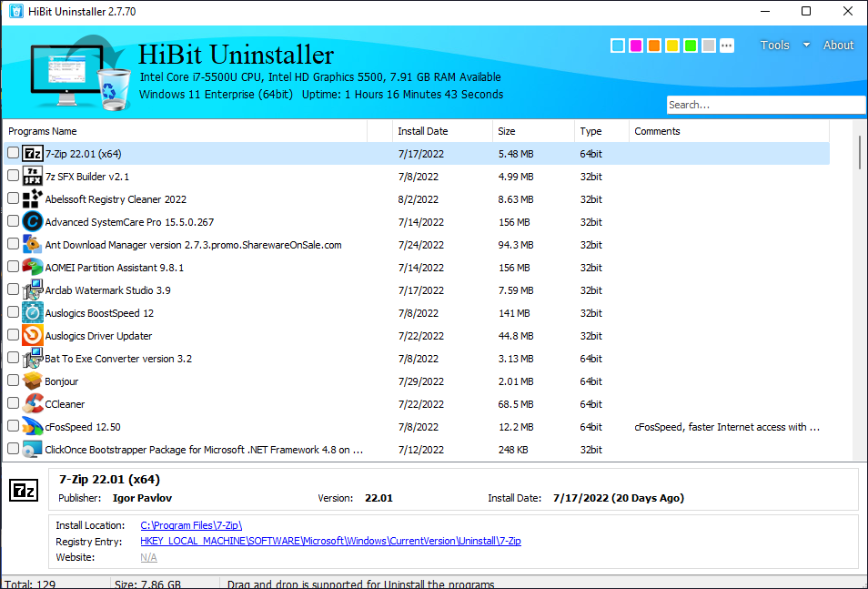
Task: Click the Ant Download Manager icon
Action: pyautogui.click(x=32, y=244)
